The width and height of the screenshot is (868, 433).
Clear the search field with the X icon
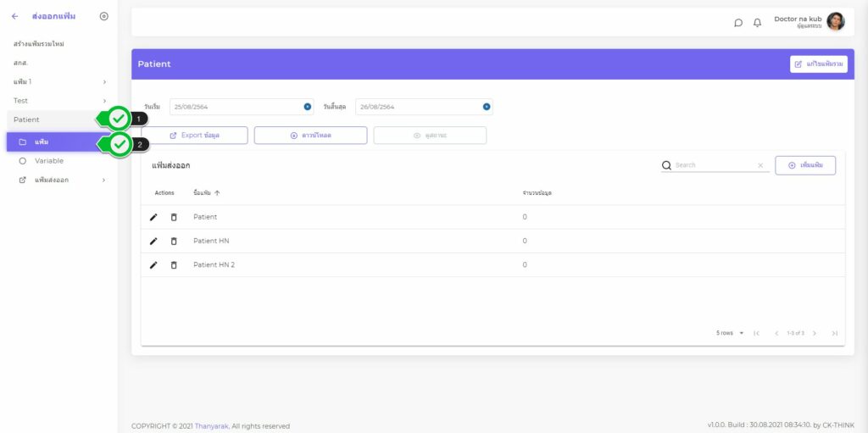[x=760, y=165]
